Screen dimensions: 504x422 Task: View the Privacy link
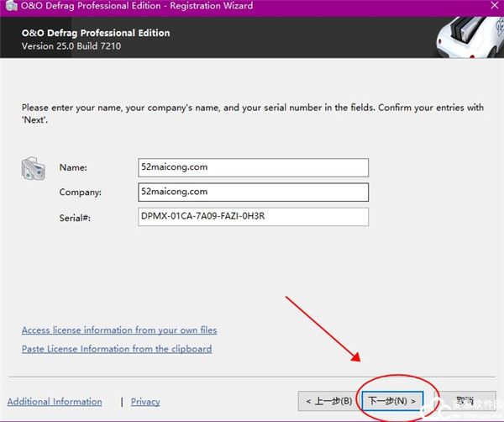(145, 402)
